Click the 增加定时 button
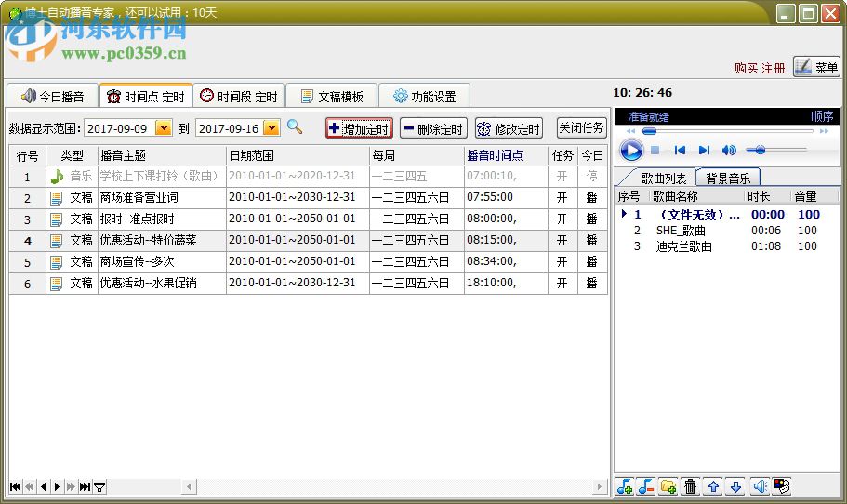847x504 pixels. (359, 128)
